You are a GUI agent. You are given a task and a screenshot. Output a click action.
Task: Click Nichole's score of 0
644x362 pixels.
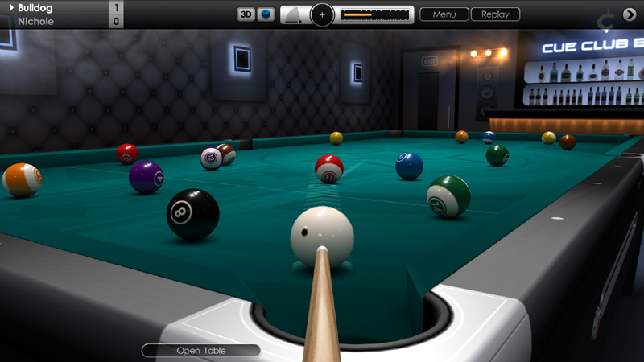116,22
